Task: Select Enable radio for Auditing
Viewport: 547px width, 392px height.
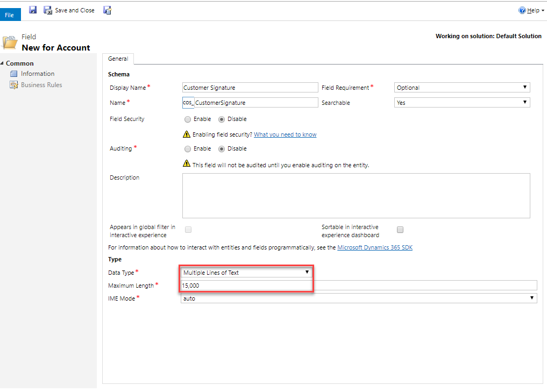Action: 187,149
